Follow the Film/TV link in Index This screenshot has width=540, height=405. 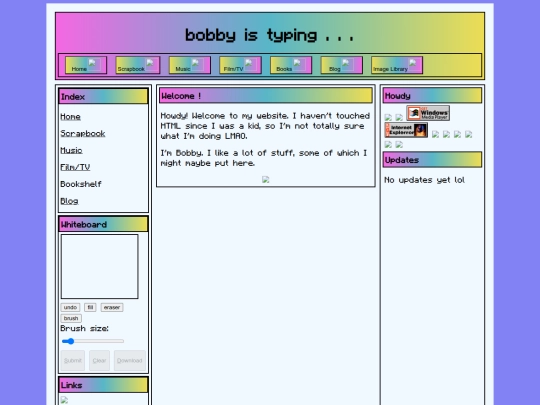coord(75,167)
